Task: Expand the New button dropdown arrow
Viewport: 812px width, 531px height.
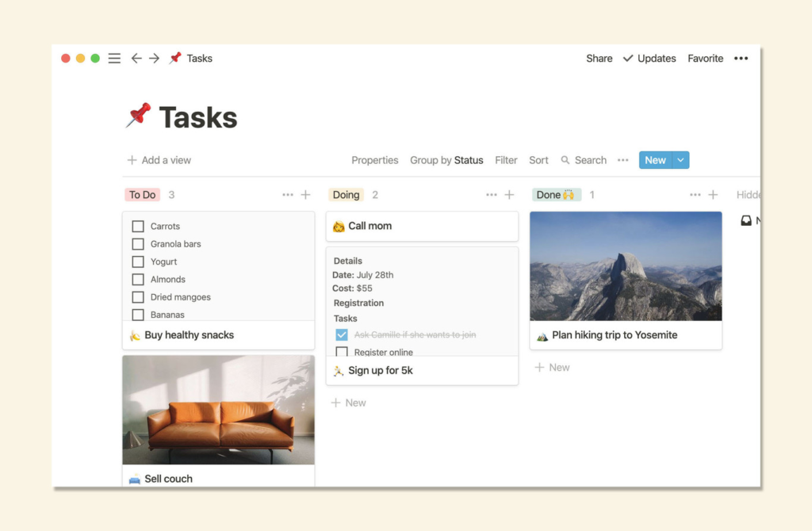Action: [x=680, y=160]
